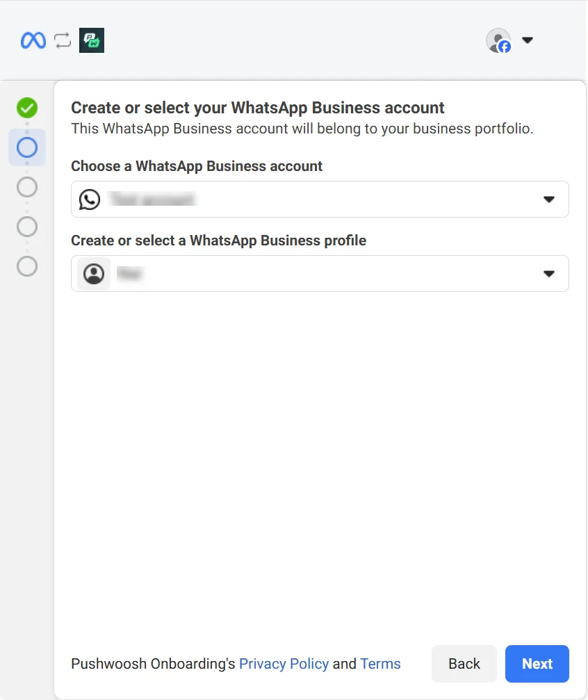Open the Terms link
This screenshot has width=588, height=700.
tap(380, 664)
